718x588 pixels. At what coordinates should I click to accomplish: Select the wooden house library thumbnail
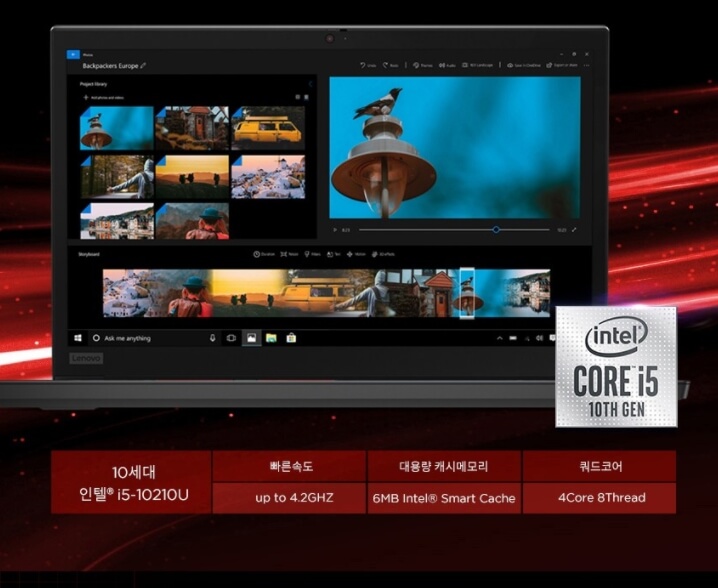click(x=192, y=128)
